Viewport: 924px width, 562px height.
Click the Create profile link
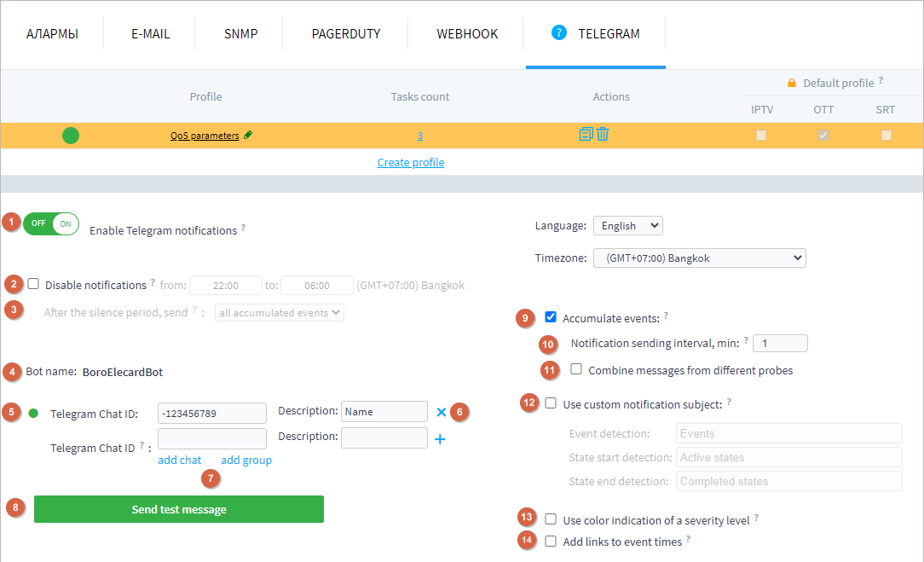411,162
